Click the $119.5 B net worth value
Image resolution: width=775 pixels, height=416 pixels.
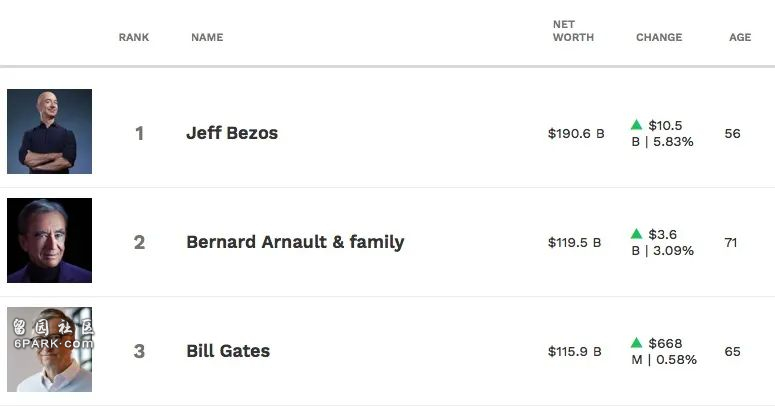(x=574, y=243)
